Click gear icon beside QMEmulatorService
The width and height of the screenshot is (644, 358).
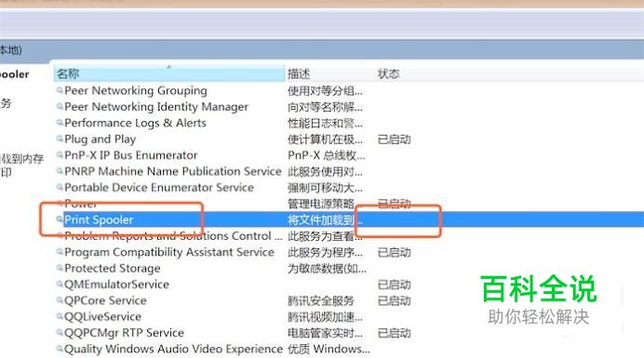coord(60,285)
